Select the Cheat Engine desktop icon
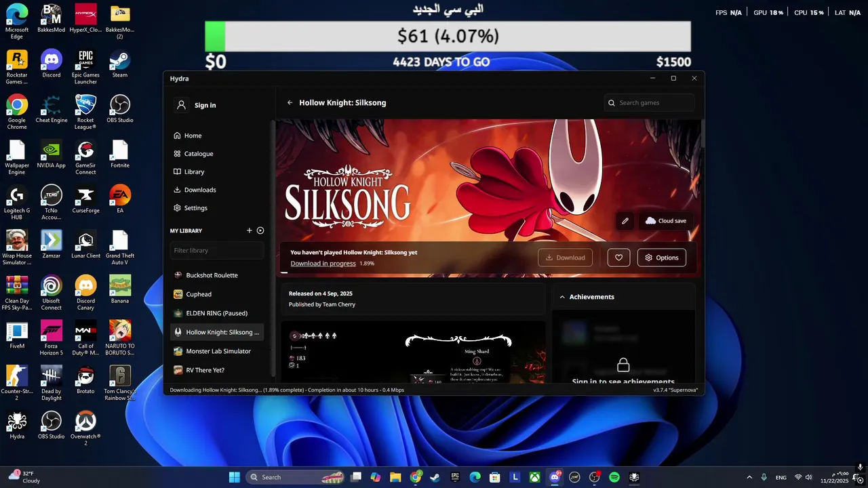868x488 pixels. coord(52,108)
